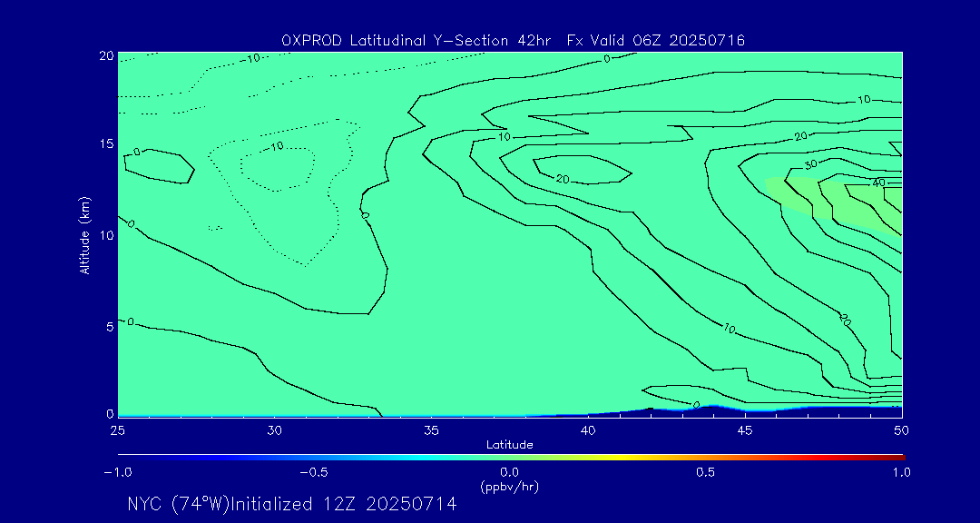Click latitude axis tick label "35"
The height and width of the screenshot is (523, 980).
pos(431,430)
